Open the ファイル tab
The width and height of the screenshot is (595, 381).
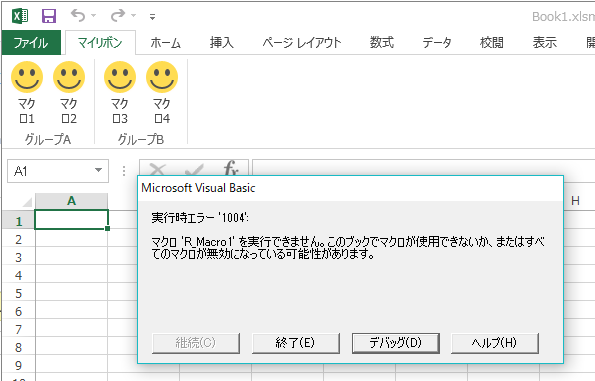point(31,43)
